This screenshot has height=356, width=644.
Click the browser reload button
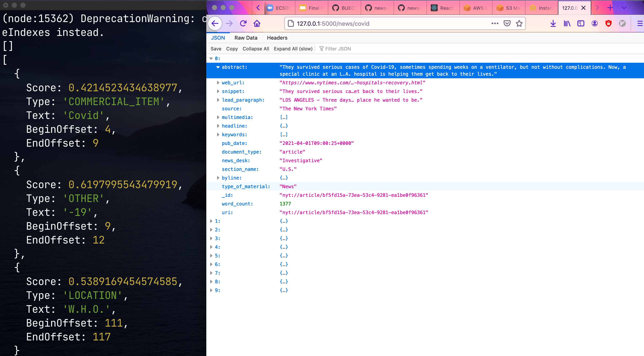(243, 24)
